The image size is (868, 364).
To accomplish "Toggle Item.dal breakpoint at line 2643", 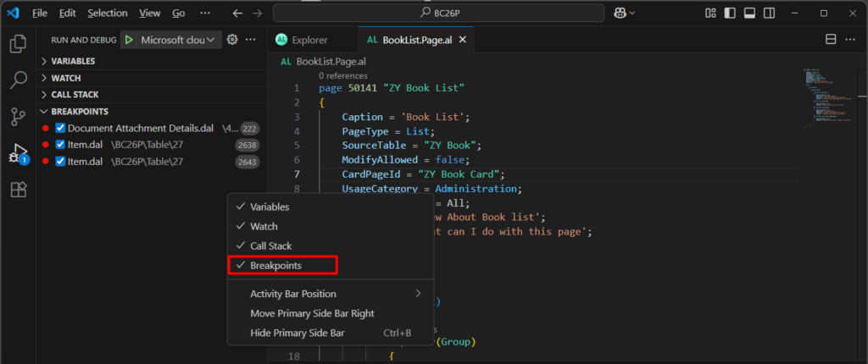I will tap(60, 162).
